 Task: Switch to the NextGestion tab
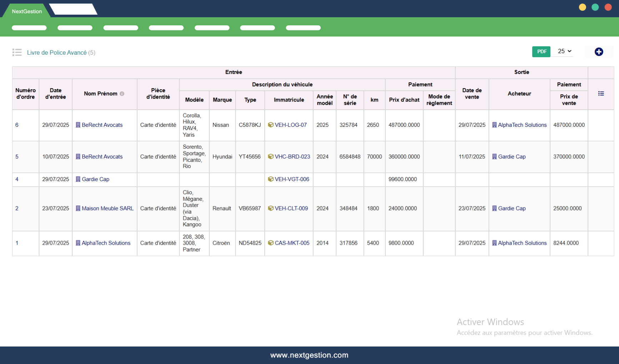tap(27, 11)
